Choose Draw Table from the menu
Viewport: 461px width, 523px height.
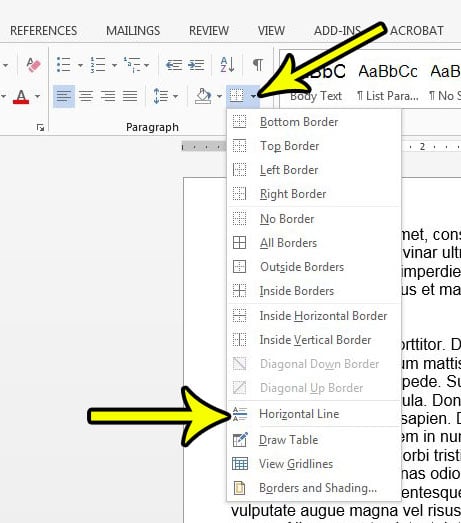point(314,440)
